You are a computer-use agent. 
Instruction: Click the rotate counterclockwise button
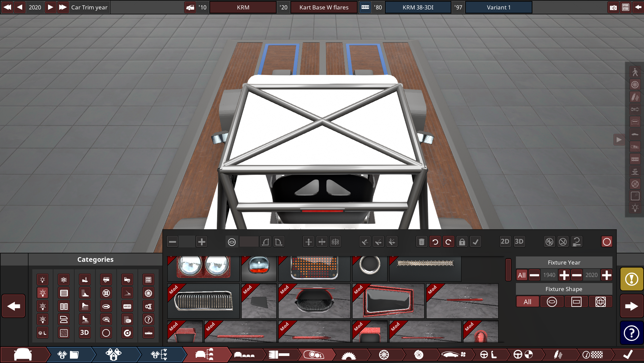click(x=435, y=242)
